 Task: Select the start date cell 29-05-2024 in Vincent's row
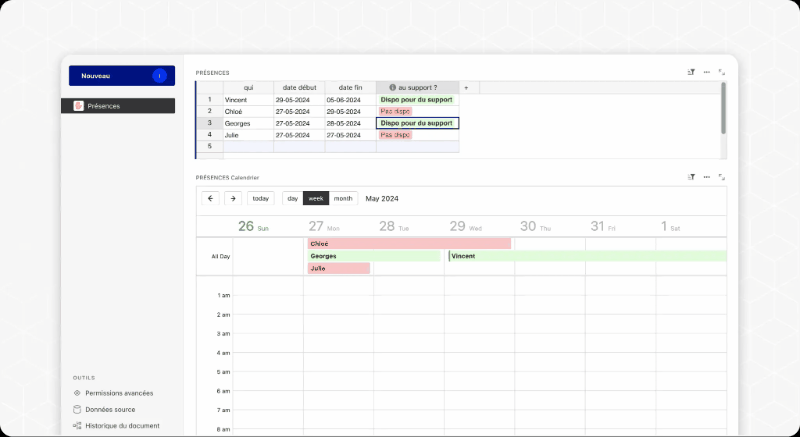pos(299,100)
